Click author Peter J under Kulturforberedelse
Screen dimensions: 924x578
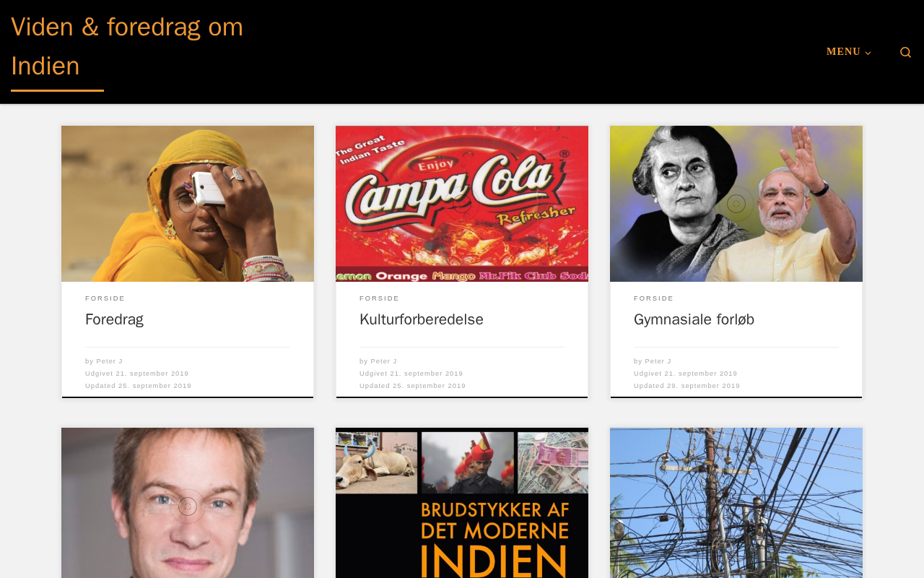384,361
